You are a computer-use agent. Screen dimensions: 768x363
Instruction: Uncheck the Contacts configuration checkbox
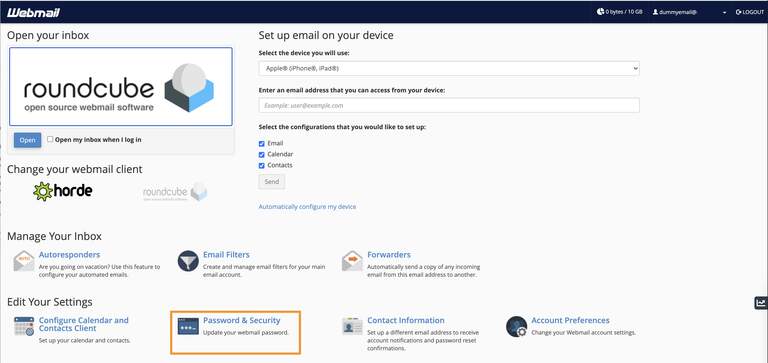[262, 166]
